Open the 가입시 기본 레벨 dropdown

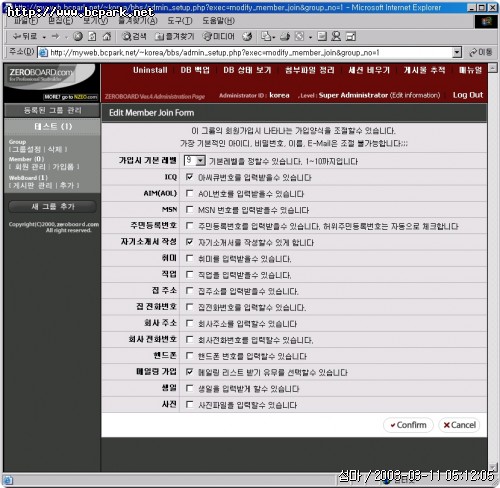pyautogui.click(x=195, y=161)
